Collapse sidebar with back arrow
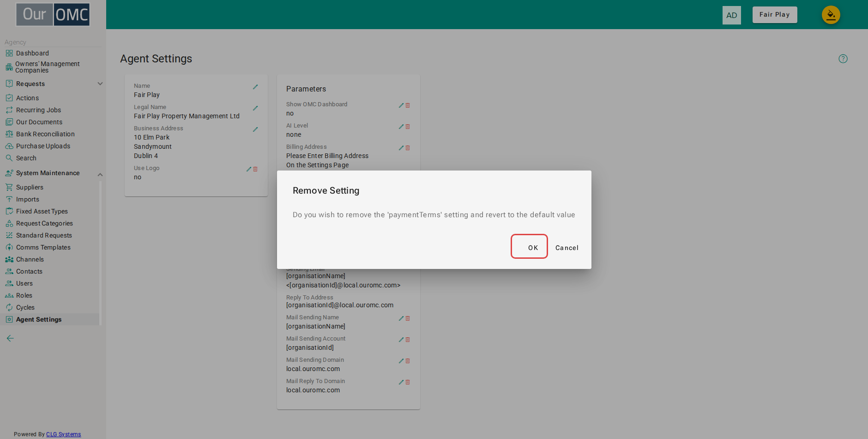The height and width of the screenshot is (439, 868). pos(10,338)
